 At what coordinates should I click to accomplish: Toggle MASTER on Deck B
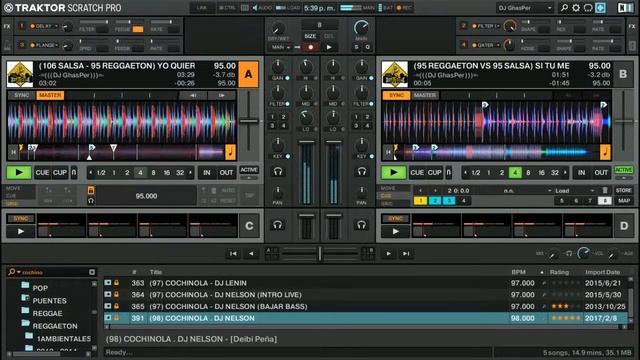tap(425, 95)
